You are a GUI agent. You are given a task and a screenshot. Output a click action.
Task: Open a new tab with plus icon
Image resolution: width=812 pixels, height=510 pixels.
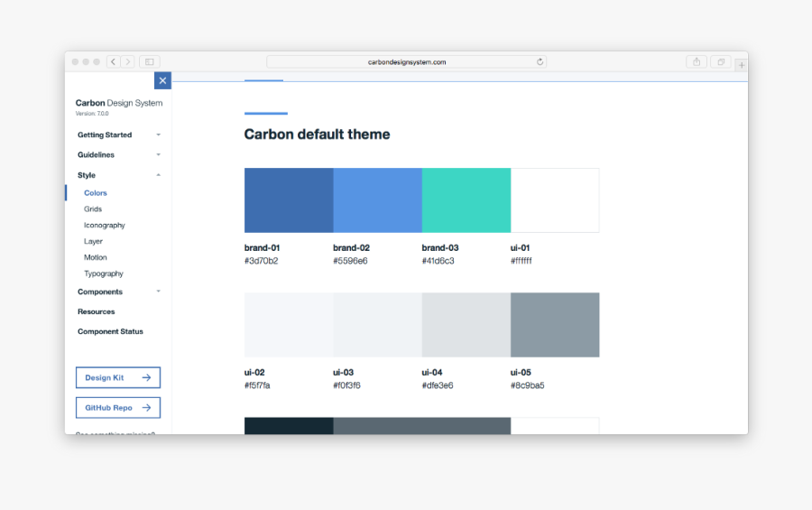pos(741,65)
